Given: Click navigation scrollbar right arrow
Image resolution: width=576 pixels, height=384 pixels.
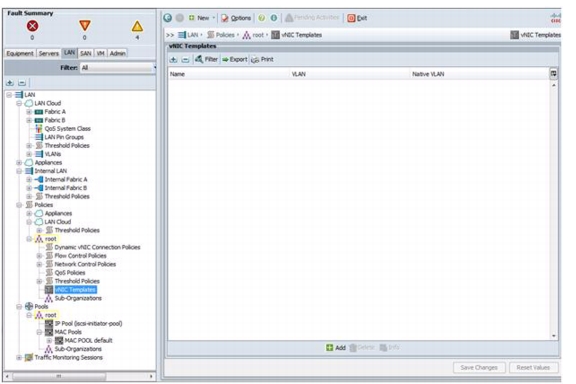Looking at the screenshot, I should click(x=151, y=376).
